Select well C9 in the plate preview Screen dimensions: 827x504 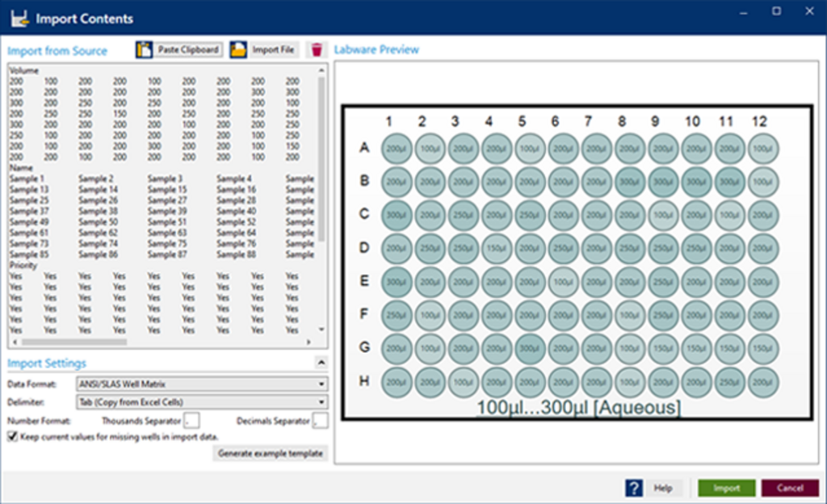click(663, 215)
